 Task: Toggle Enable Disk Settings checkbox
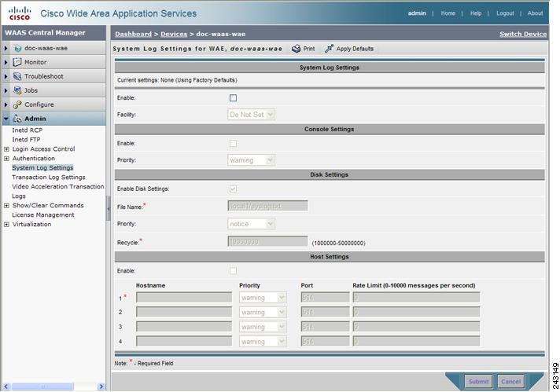click(233, 189)
